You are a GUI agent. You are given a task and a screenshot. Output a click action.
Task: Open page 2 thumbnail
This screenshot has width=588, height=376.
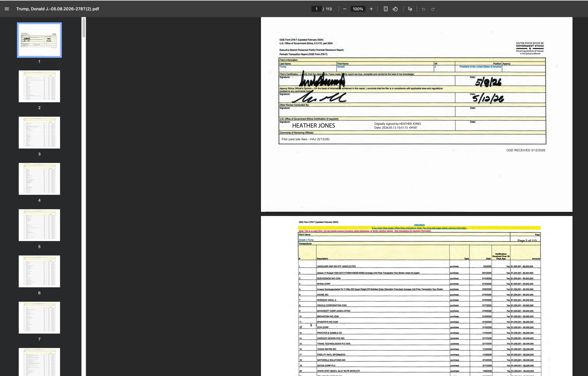pos(39,86)
